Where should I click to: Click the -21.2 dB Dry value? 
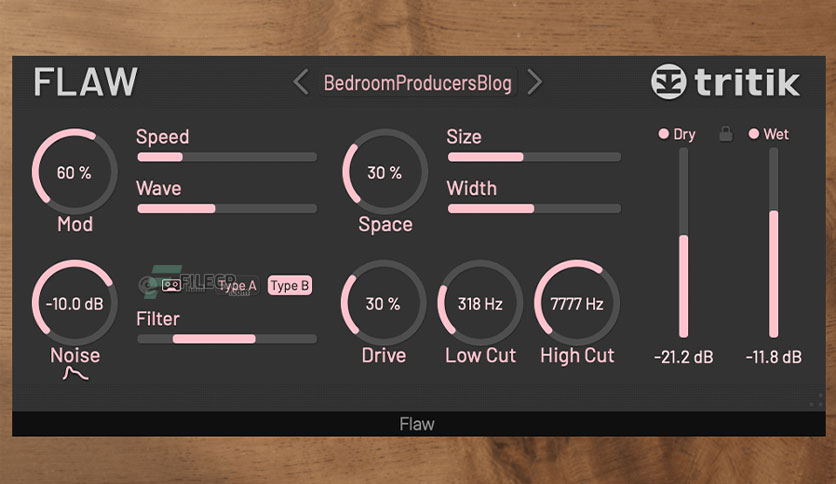point(684,357)
